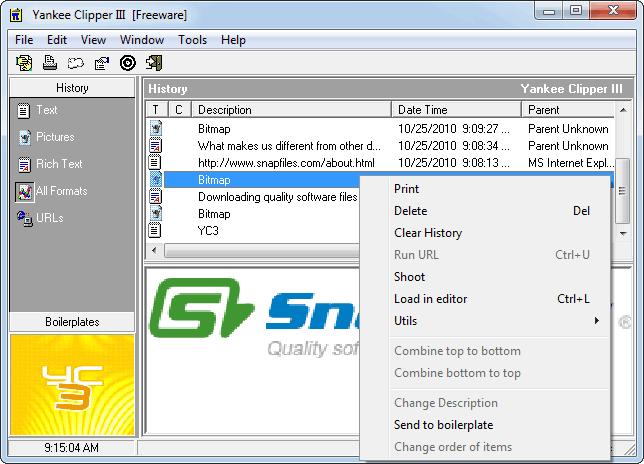
Task: Click the icon of the 9:09:27 Bitmap row
Action: (155, 129)
